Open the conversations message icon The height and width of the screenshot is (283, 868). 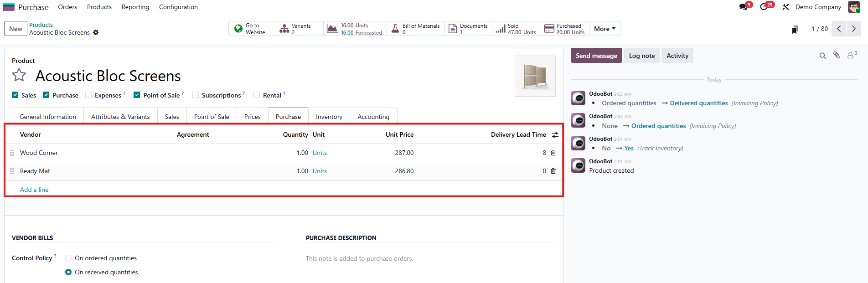click(744, 7)
